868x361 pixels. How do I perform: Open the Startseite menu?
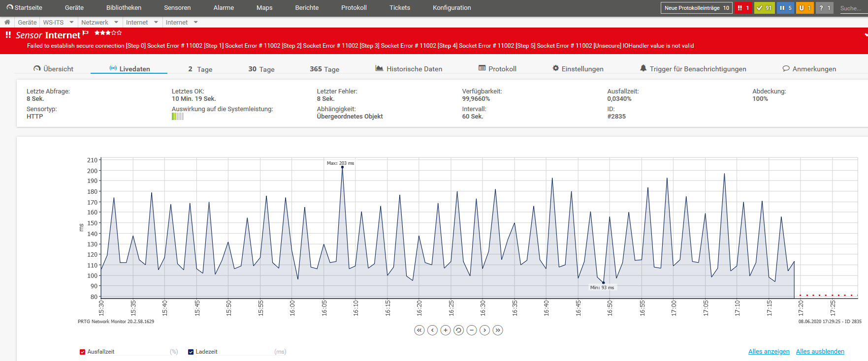click(x=25, y=8)
